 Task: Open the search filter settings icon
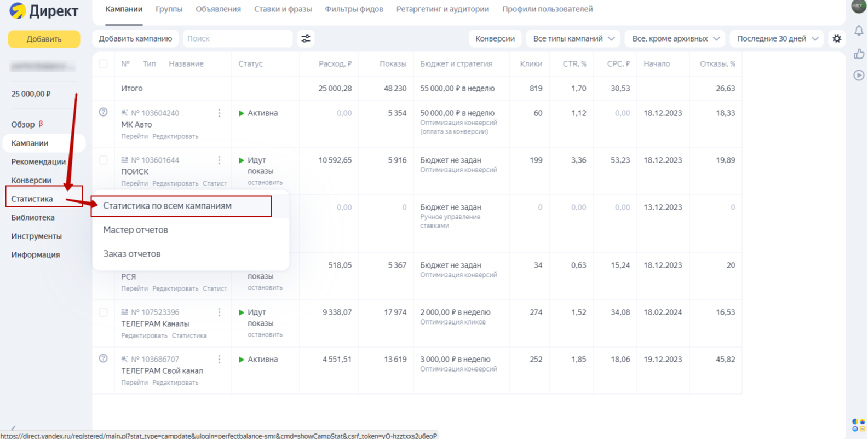click(306, 39)
